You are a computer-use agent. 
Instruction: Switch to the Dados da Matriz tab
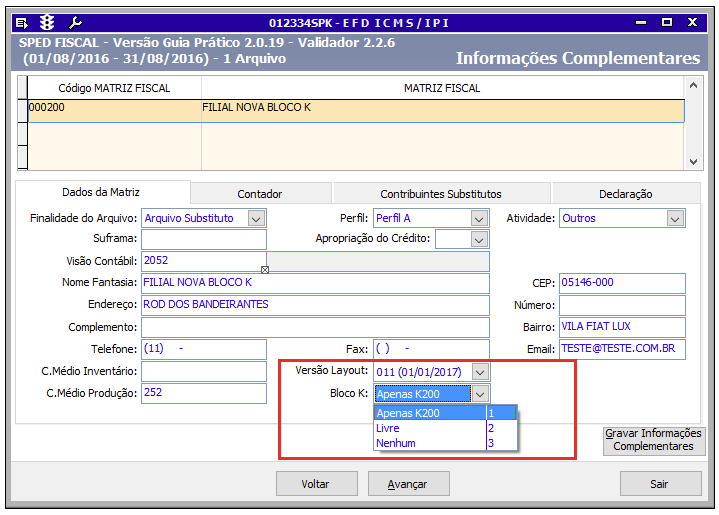tap(101, 192)
